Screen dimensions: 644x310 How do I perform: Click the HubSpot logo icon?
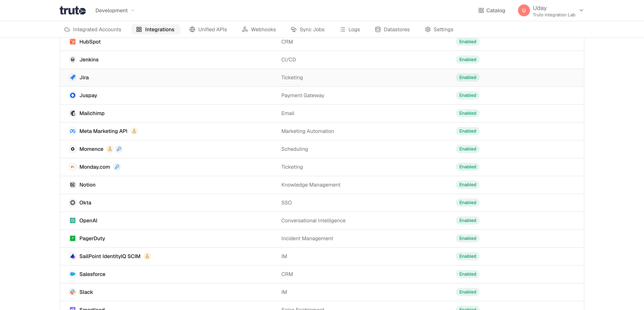(73, 42)
